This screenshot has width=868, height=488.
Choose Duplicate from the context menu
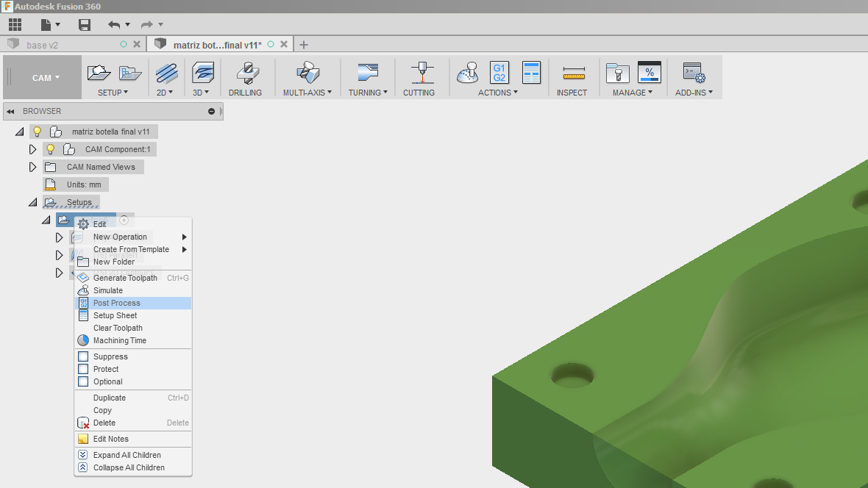click(x=133, y=398)
